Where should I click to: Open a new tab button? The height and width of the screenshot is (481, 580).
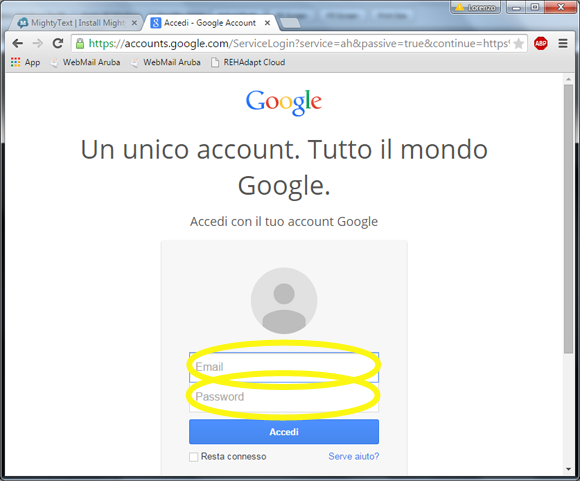point(290,23)
